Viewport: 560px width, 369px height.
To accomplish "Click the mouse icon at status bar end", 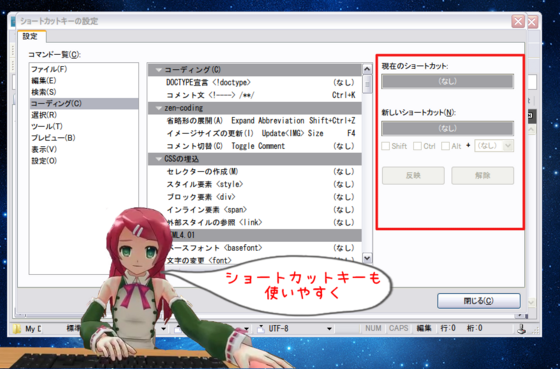I will (521, 329).
